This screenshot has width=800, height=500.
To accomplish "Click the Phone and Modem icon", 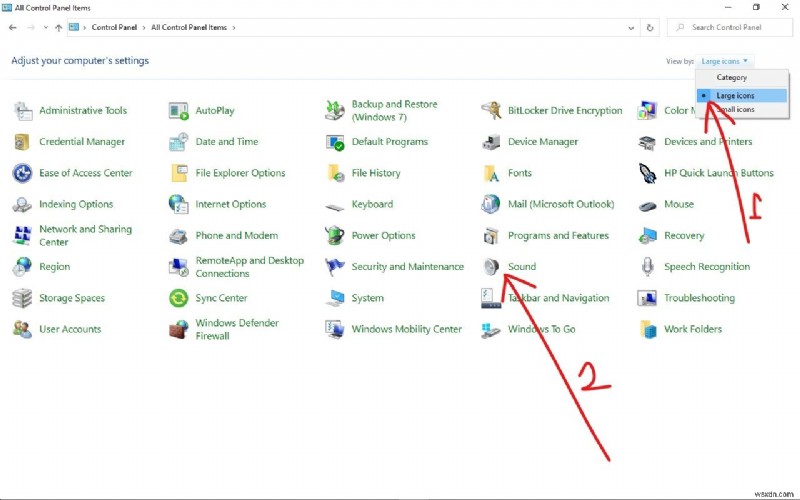I will (179, 236).
